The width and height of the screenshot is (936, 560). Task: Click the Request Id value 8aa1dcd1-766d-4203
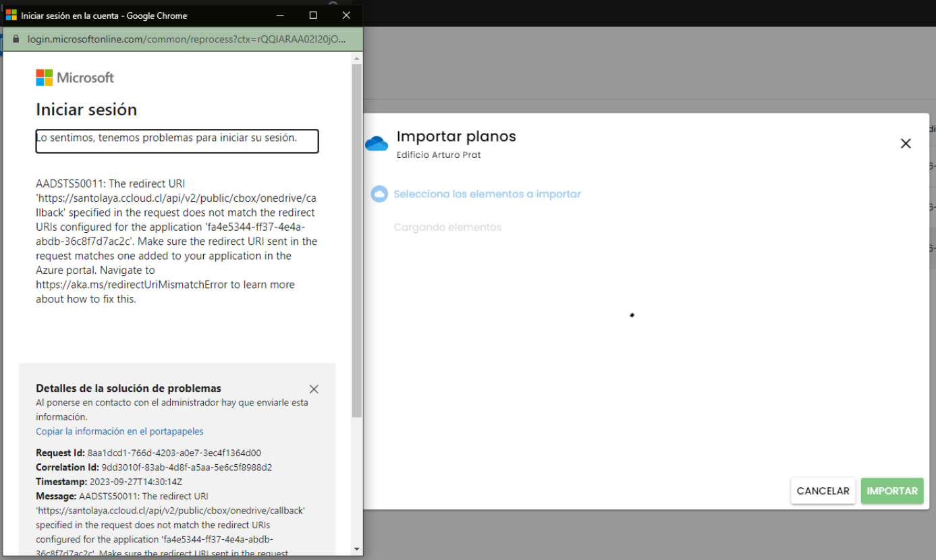pyautogui.click(x=174, y=453)
